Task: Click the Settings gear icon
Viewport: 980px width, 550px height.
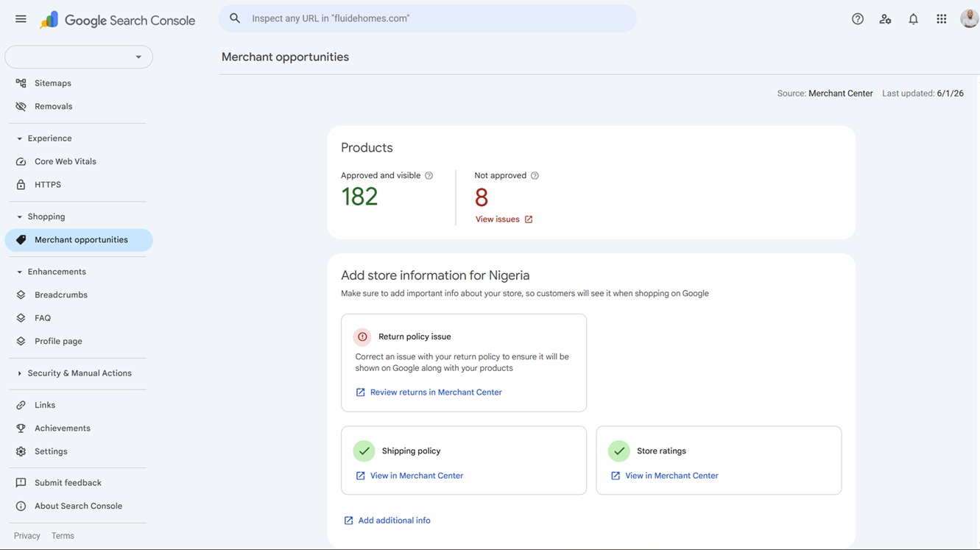Action: click(x=21, y=452)
